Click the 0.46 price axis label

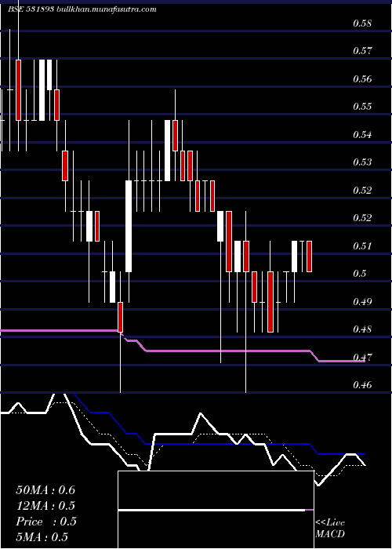pyautogui.click(x=362, y=385)
